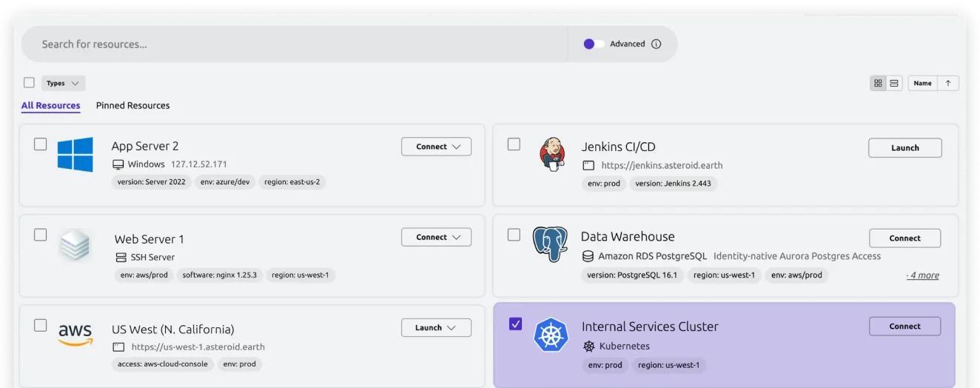Image resolution: width=980 pixels, height=388 pixels.
Task: Click the AWS logo icon
Action: (x=75, y=335)
